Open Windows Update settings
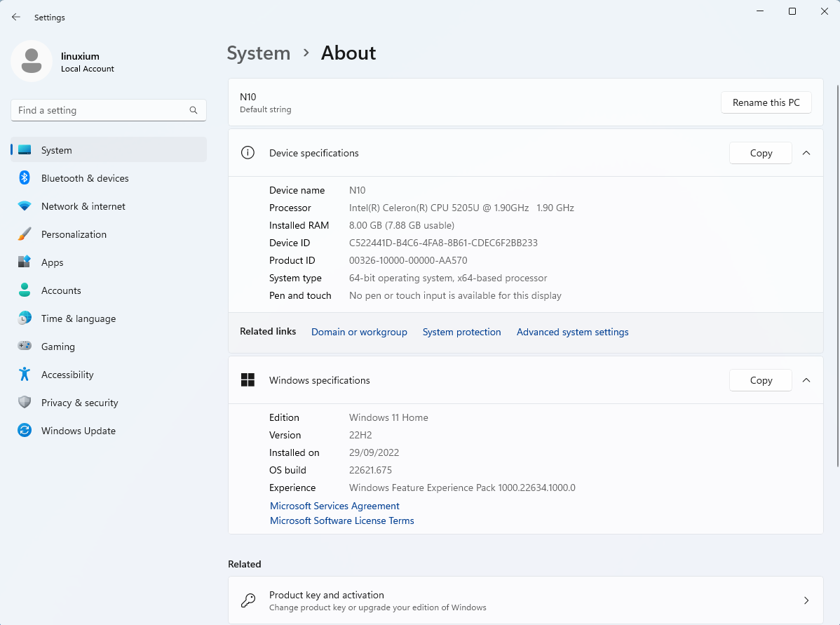The height and width of the screenshot is (625, 840). coord(109,431)
